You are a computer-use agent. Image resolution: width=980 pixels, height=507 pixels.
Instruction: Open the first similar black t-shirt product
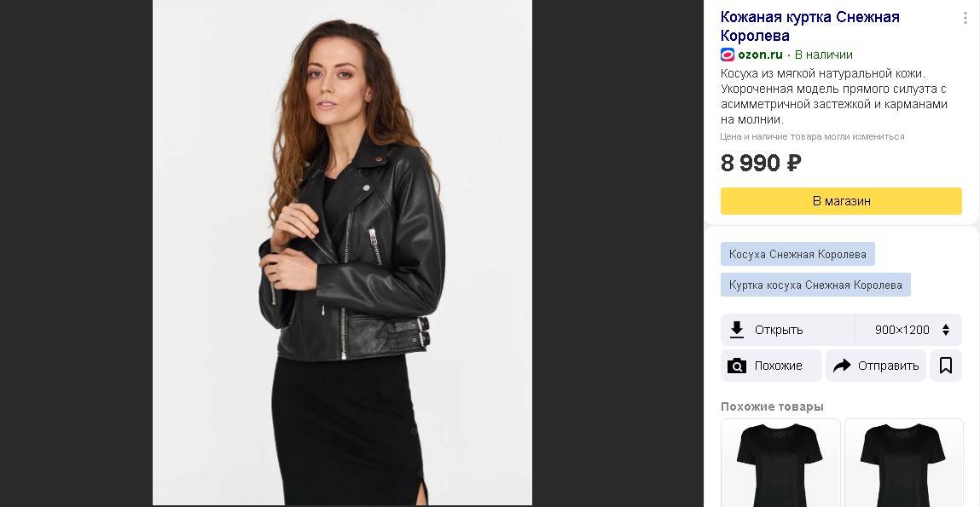point(780,464)
